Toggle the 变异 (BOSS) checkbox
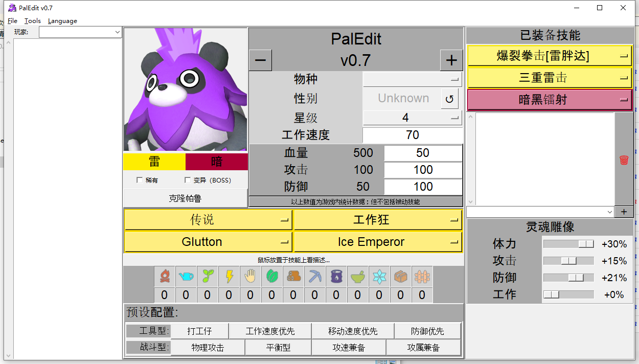The height and width of the screenshot is (364, 639). (188, 180)
